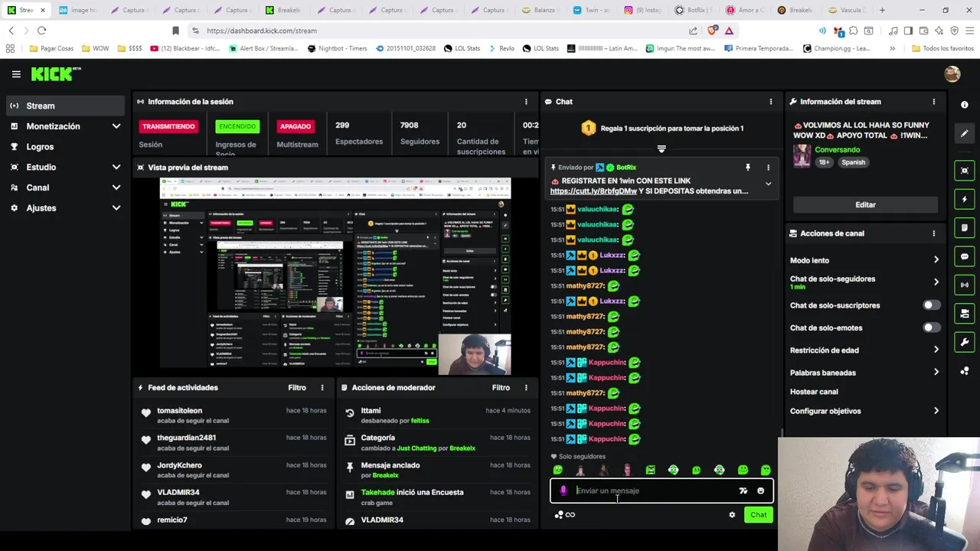Viewport: 980px width, 551px height.
Task: Open chat settings gear icon
Action: pos(732,515)
